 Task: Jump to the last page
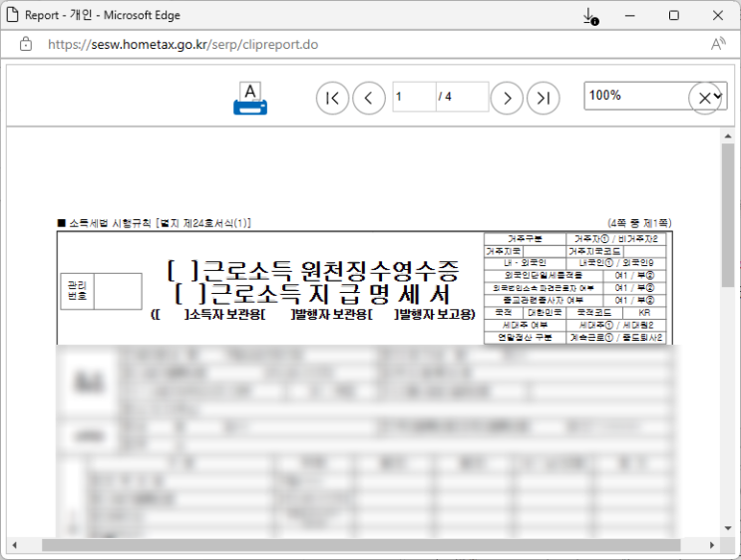(543, 99)
